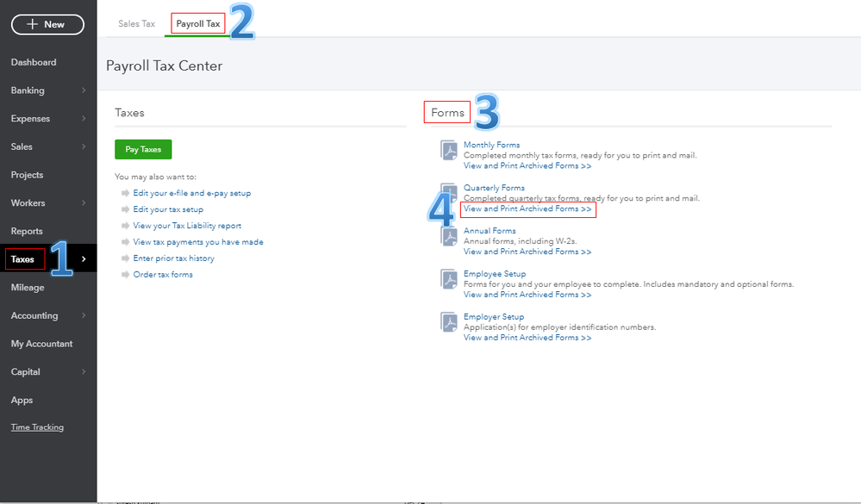Click the PDF icon beside Annual Forms
861x504 pixels.
[x=449, y=236]
